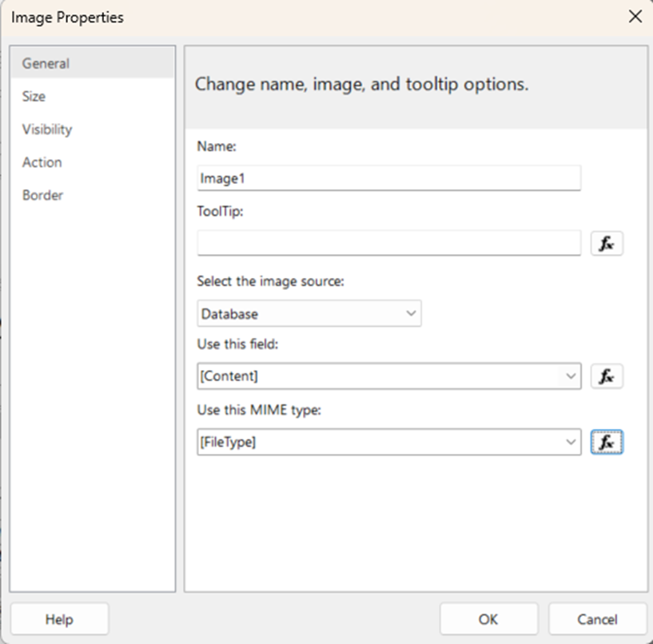
Task: Go to the Visibility page
Action: click(47, 129)
